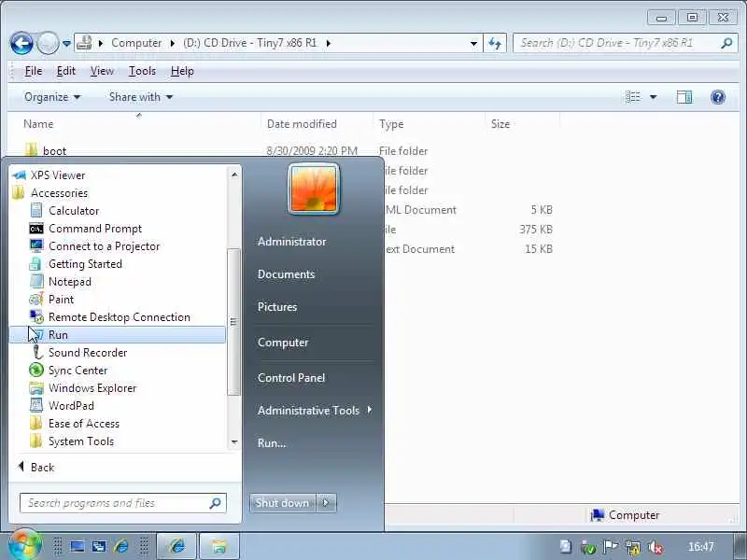This screenshot has height=560, width=747.
Task: Open the Help menu
Action: [182, 71]
